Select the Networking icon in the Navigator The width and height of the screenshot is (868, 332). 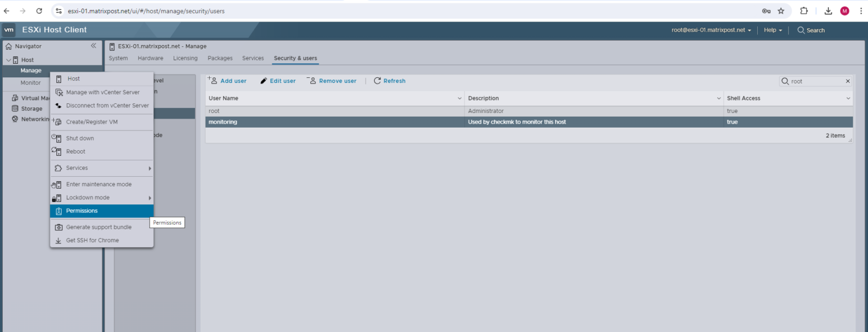(x=15, y=119)
